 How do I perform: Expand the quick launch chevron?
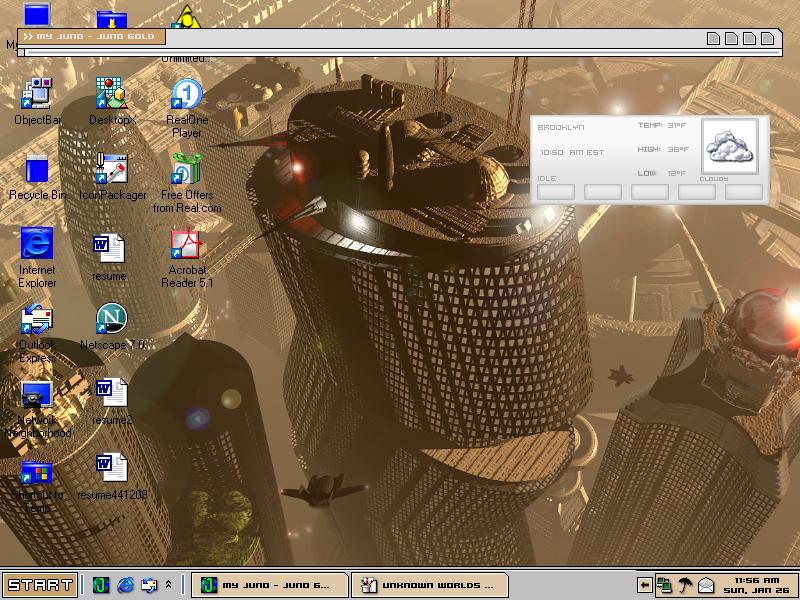[168, 585]
